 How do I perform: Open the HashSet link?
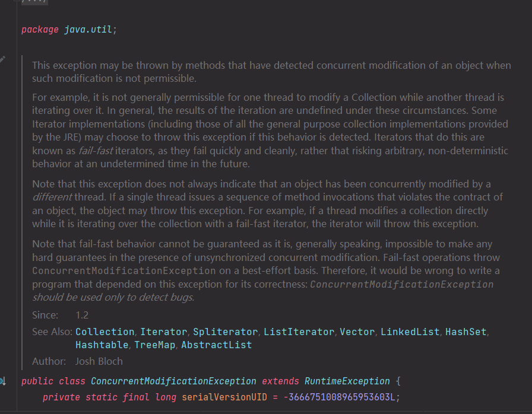(466, 332)
